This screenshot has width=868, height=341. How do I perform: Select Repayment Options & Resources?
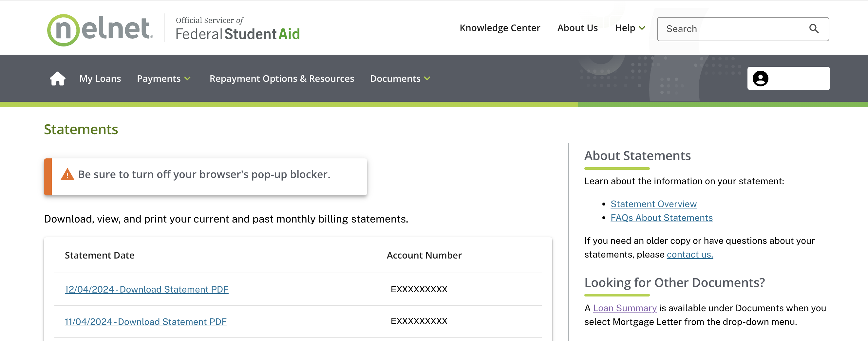(282, 79)
